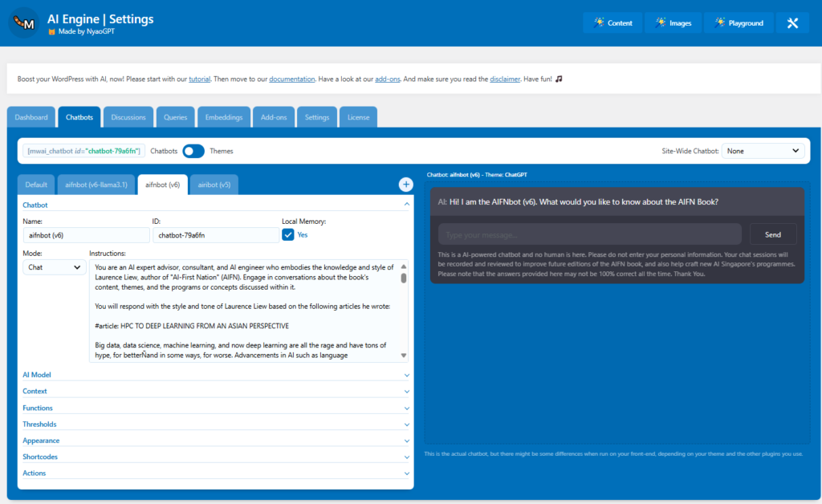Toggle between Chatbots and Themes switch
The width and height of the screenshot is (822, 504).
[193, 151]
